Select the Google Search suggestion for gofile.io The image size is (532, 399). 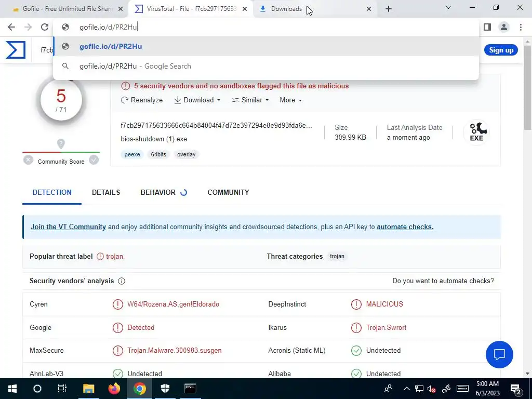coord(266,66)
